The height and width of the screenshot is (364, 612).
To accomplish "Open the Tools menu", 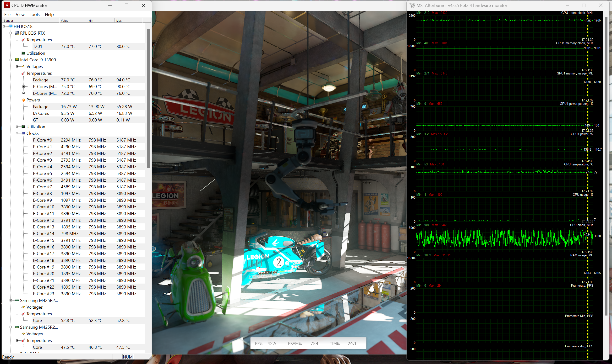I will point(35,15).
